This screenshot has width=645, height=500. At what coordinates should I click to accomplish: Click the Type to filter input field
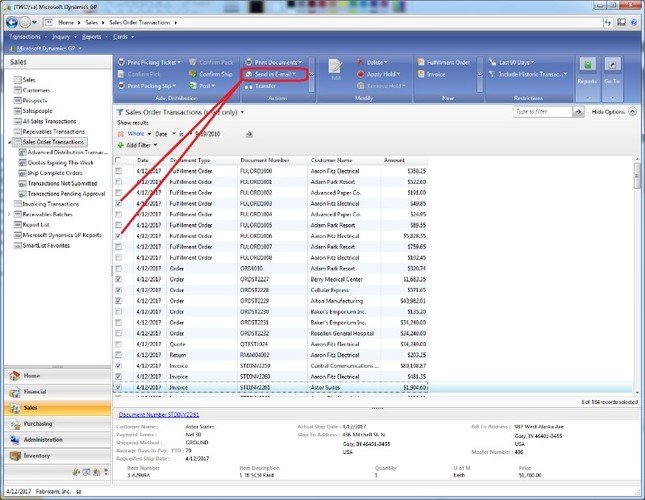(x=543, y=112)
